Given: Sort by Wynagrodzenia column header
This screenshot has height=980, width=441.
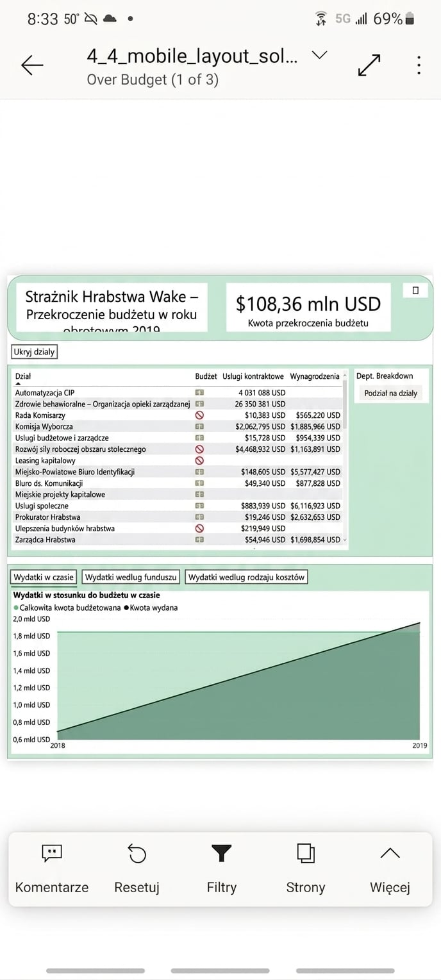Looking at the screenshot, I should point(315,376).
